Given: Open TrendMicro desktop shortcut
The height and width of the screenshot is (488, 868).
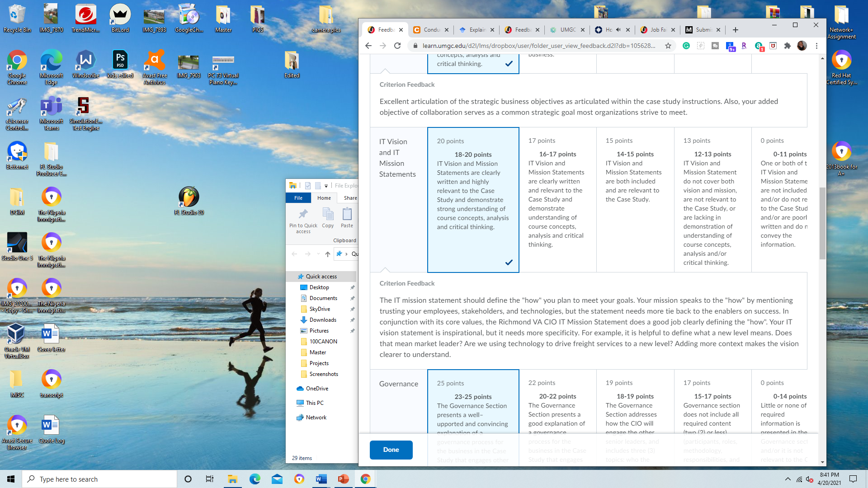Looking at the screenshot, I should [x=85, y=19].
